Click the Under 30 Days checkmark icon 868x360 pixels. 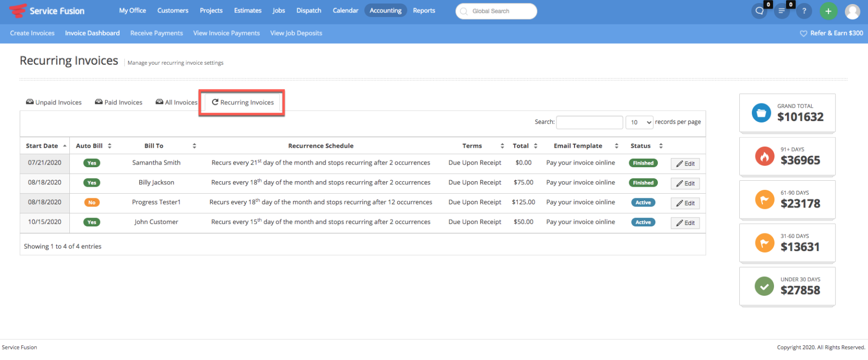(764, 287)
